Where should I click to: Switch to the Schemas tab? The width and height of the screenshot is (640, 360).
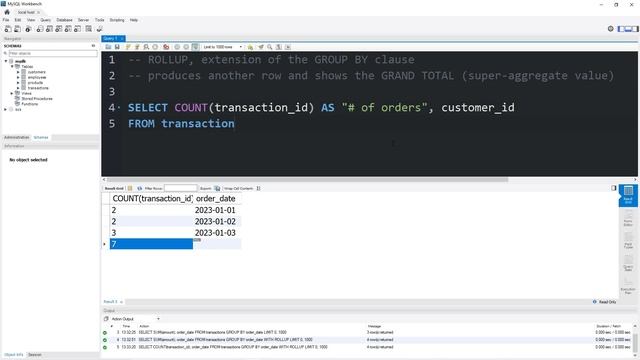pos(41,138)
